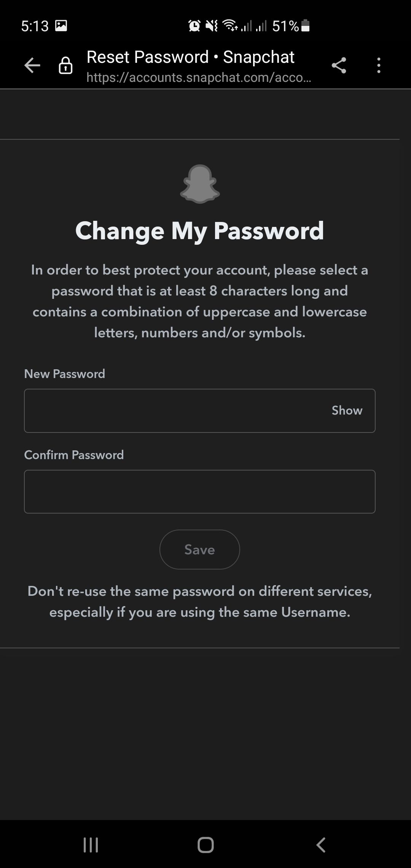Tap the Snapchat ghost logo
This screenshot has height=868, width=411.
coord(200,184)
